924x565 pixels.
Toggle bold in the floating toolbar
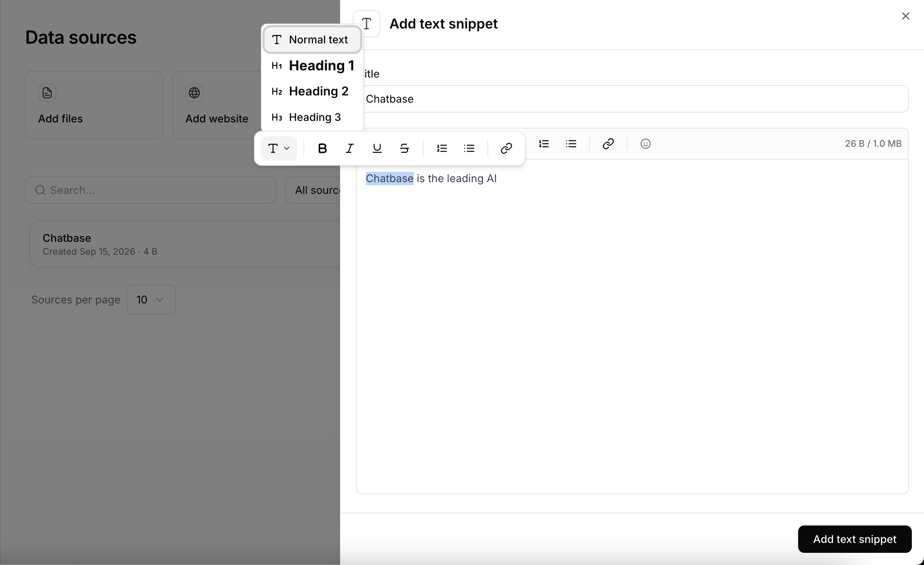[x=322, y=148]
